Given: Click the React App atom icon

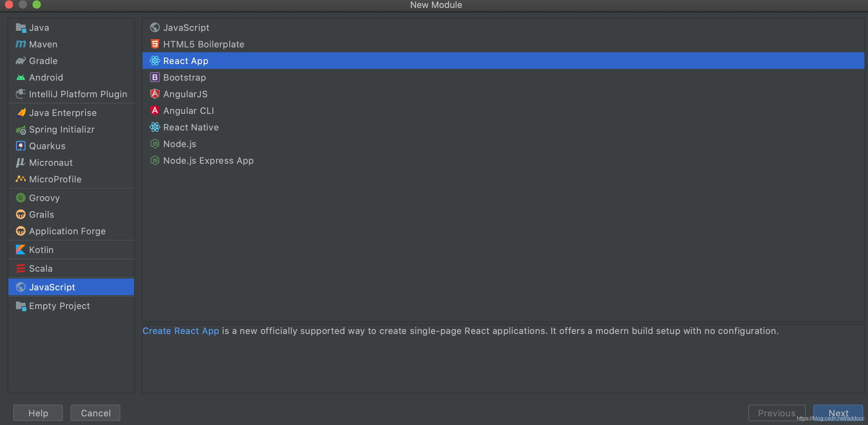Looking at the screenshot, I should pyautogui.click(x=155, y=61).
